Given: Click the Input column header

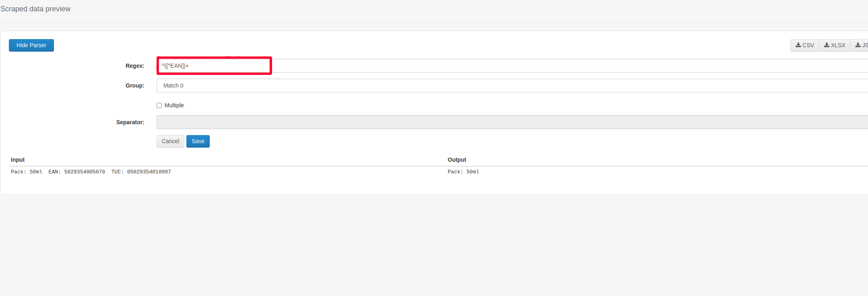Looking at the screenshot, I should (18, 160).
